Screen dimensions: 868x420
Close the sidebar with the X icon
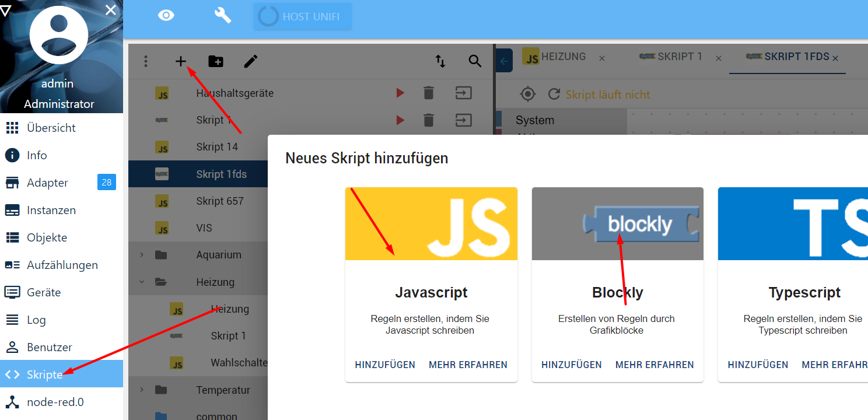(x=111, y=10)
